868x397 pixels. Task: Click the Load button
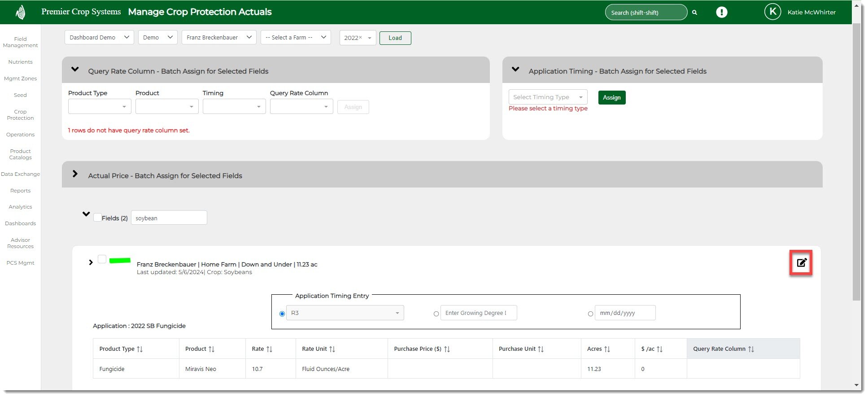[x=395, y=38]
